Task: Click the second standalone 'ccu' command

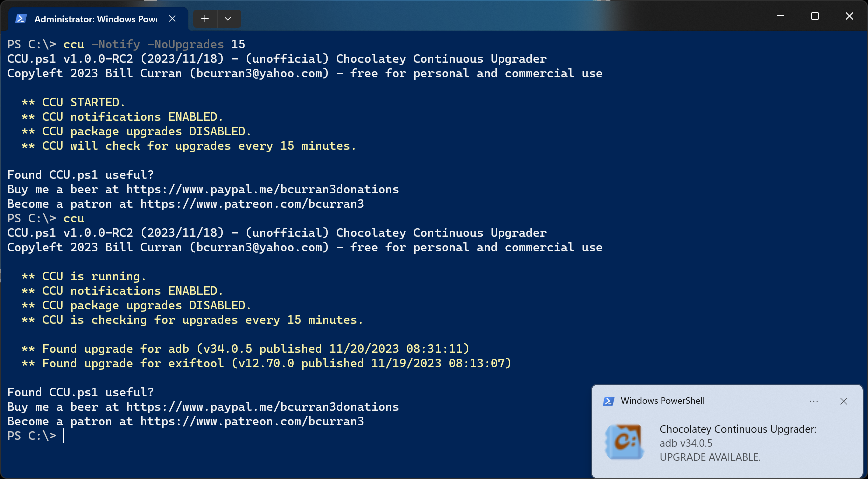Action: [x=74, y=218]
